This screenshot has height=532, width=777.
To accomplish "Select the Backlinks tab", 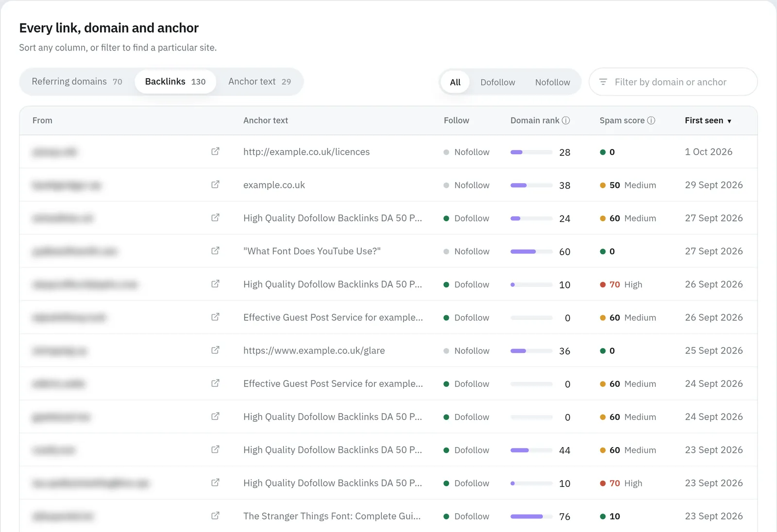I will pos(175,82).
